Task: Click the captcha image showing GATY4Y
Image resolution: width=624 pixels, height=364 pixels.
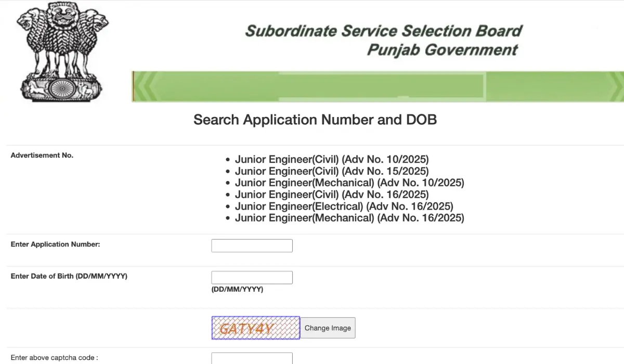Action: (x=255, y=328)
